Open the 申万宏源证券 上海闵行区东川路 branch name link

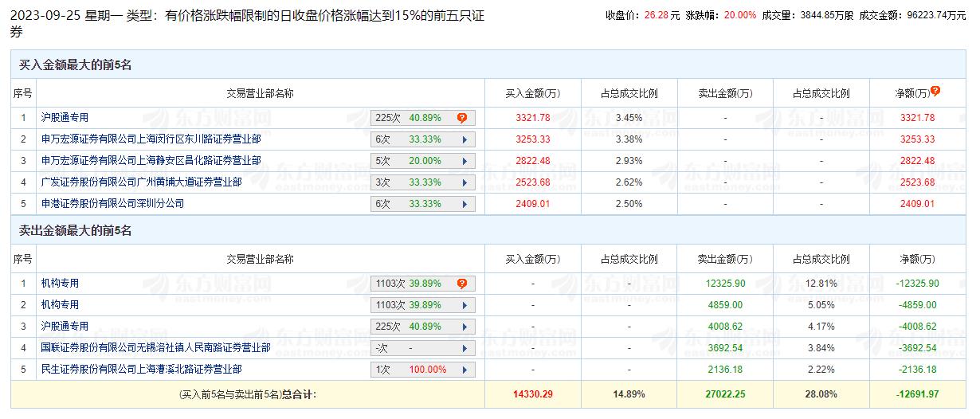[151, 139]
